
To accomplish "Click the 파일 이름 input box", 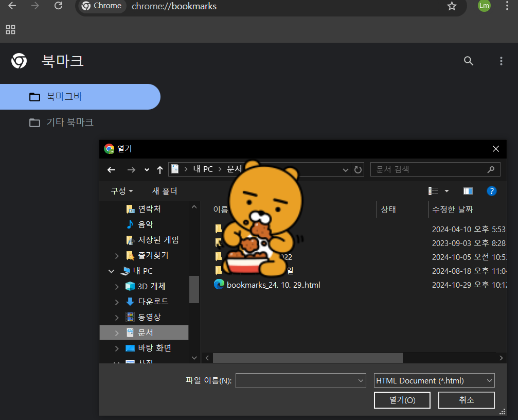I will click(x=300, y=381).
